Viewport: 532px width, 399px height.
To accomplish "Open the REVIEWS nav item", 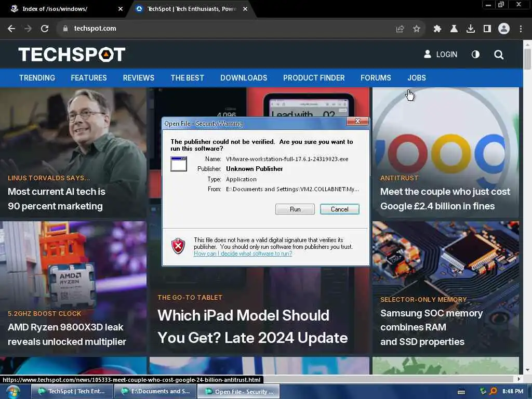I will (138, 78).
